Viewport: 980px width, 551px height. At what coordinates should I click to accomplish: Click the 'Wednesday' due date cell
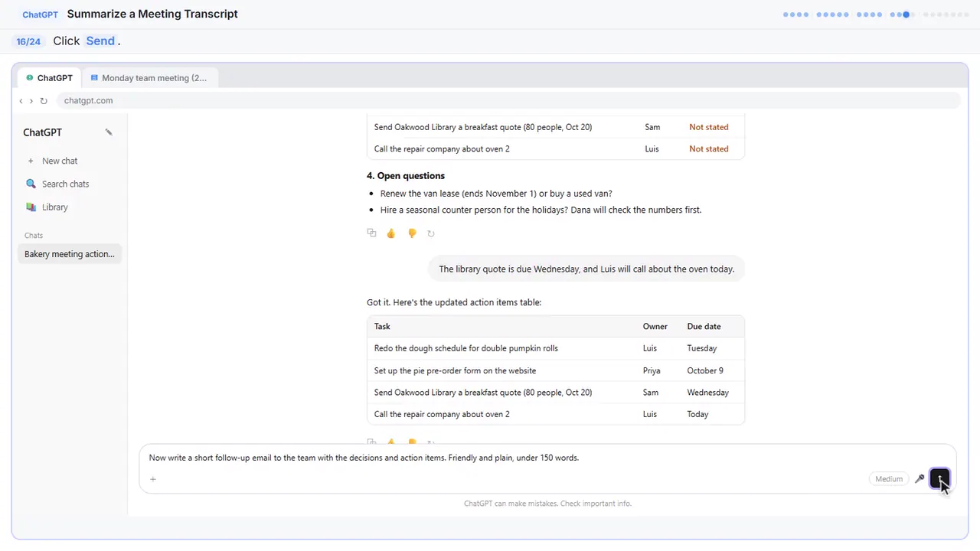708,393
